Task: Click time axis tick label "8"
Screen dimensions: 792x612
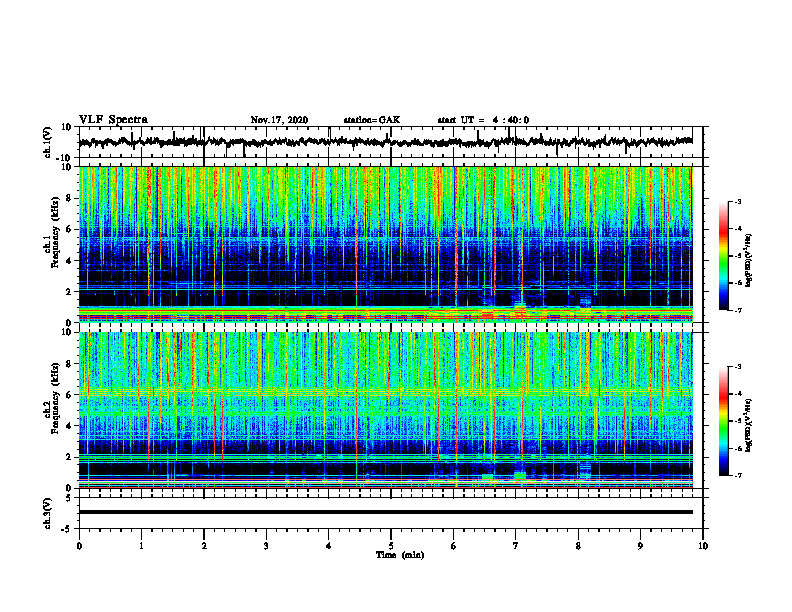Action: click(x=578, y=546)
